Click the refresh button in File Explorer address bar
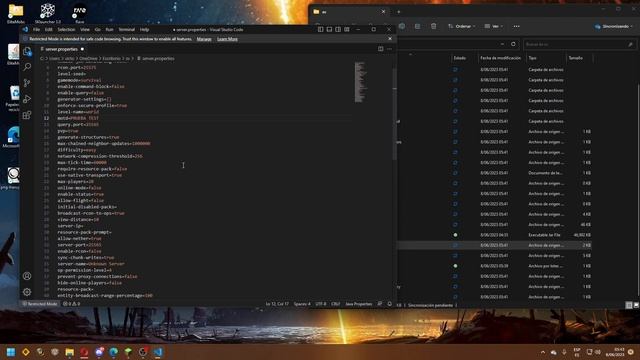Screen dimensions: 640x360 (513, 44)
